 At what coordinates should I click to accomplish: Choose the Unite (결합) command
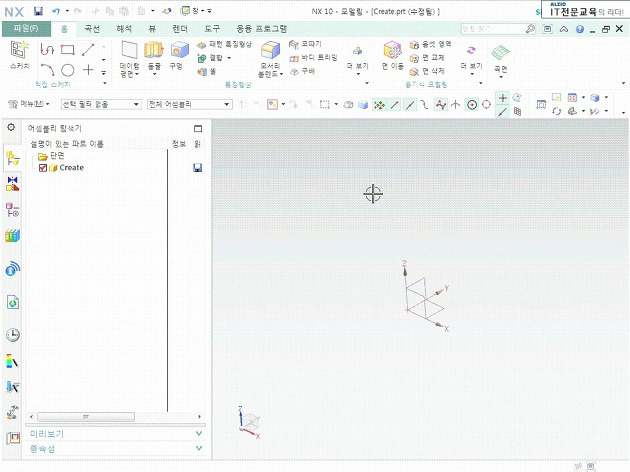pyautogui.click(x=211, y=58)
